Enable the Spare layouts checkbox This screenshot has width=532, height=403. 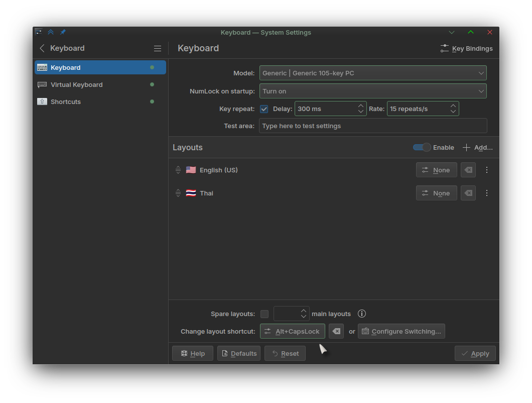point(264,314)
